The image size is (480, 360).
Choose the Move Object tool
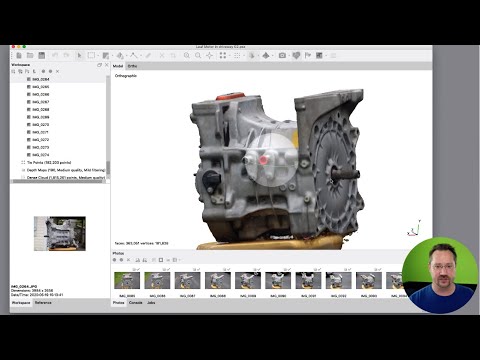[120, 55]
